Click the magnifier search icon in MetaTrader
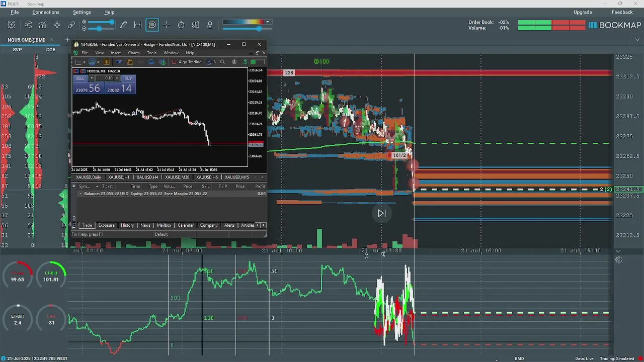 222,62
